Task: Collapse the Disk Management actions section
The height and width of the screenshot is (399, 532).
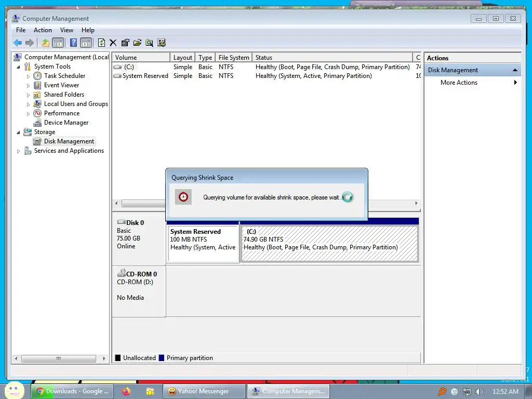Action: click(x=515, y=70)
